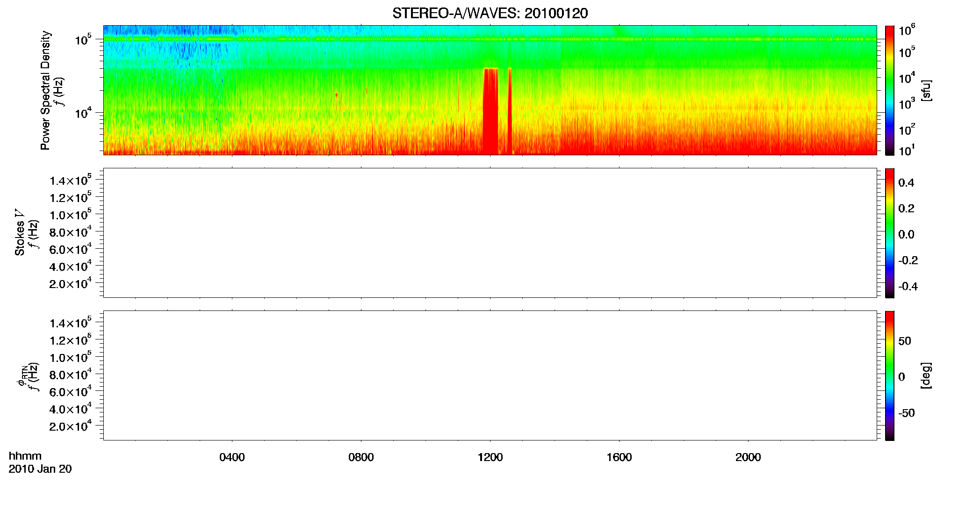980x505 pixels.
Task: Click the 2010 Jan 20 date label
Action: pyautogui.click(x=40, y=469)
